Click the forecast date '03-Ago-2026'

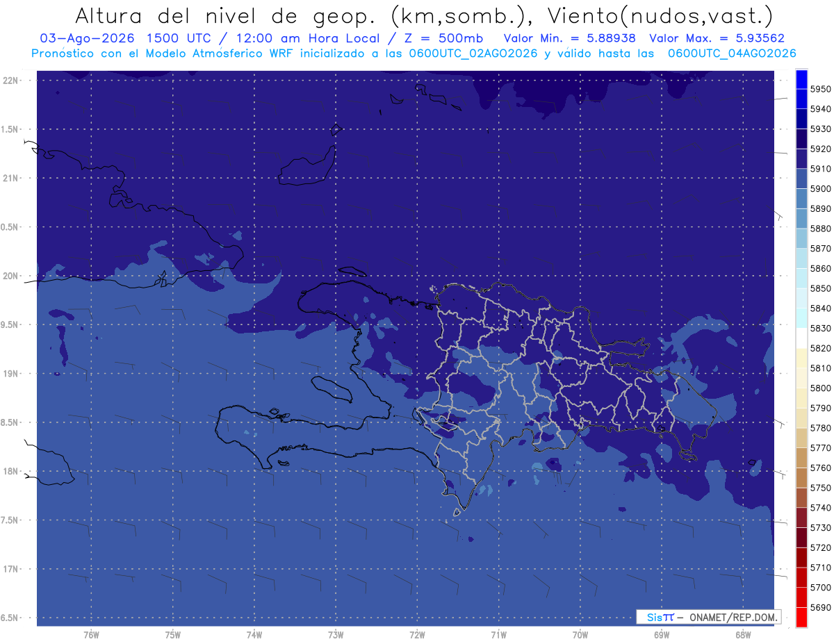point(88,39)
